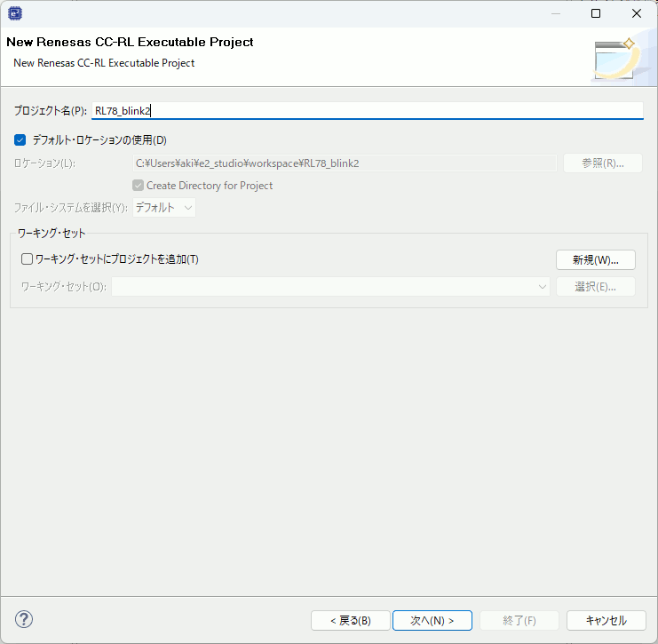The image size is (658, 644).
Task: Click the プロジェクト名(P): label
Action: coord(51,111)
